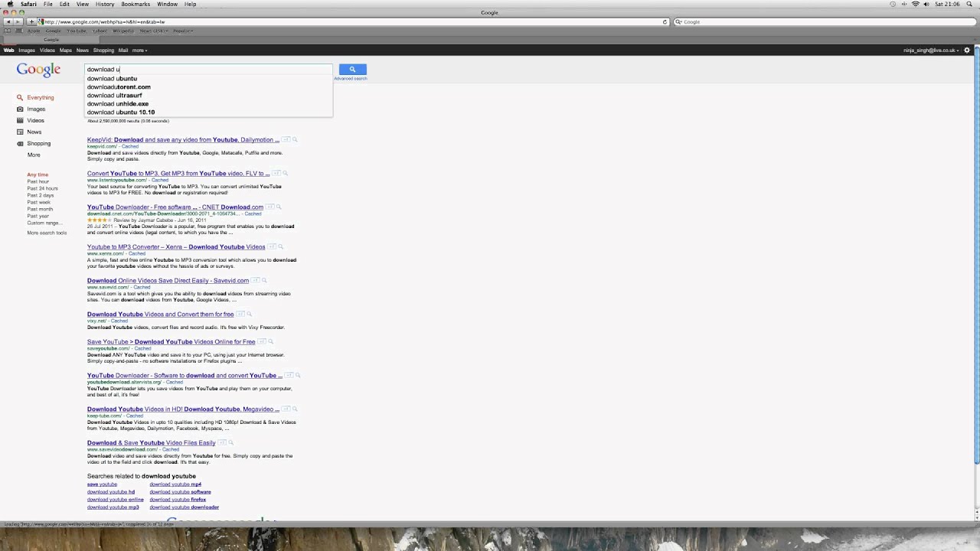
Task: Click the +1 button beside Savevid.com result
Action: 255,280
